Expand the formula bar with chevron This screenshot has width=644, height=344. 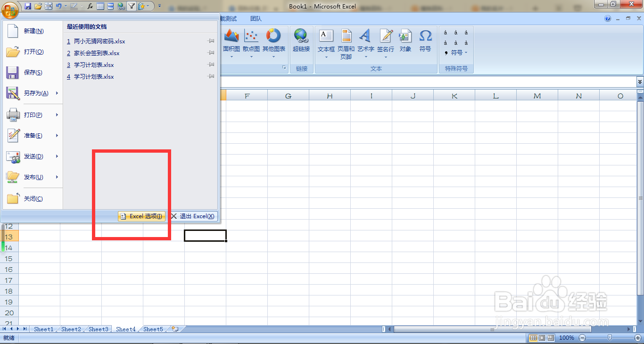[640, 82]
